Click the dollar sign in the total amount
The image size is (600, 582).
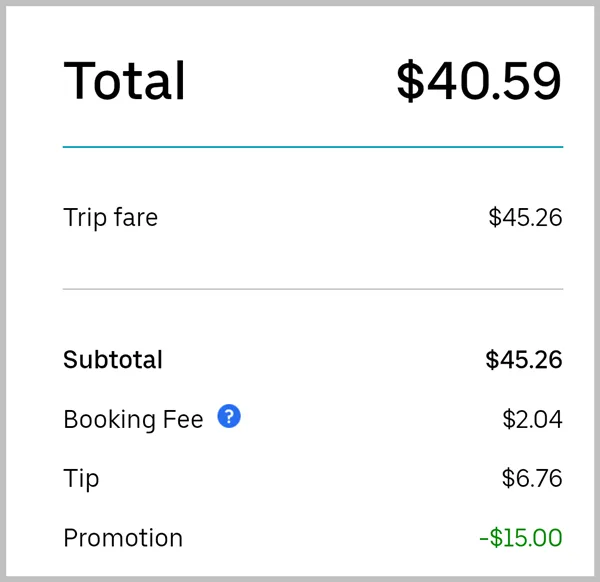coord(411,81)
